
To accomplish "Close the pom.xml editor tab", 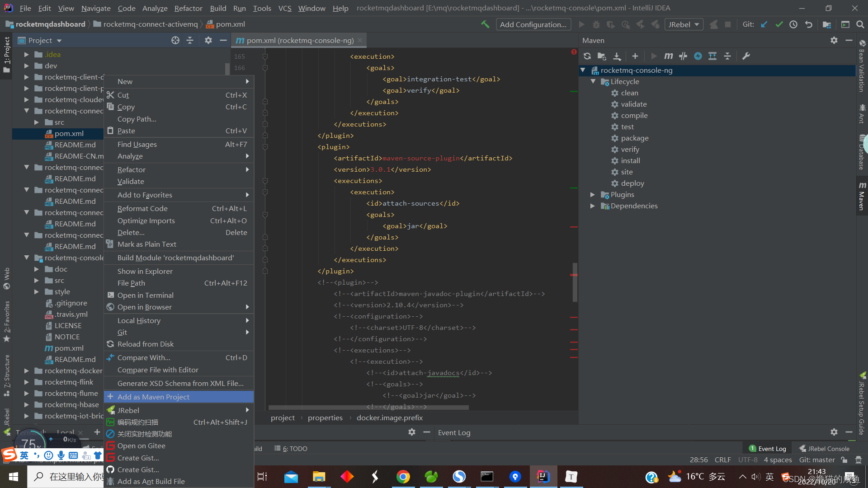I will [x=360, y=40].
